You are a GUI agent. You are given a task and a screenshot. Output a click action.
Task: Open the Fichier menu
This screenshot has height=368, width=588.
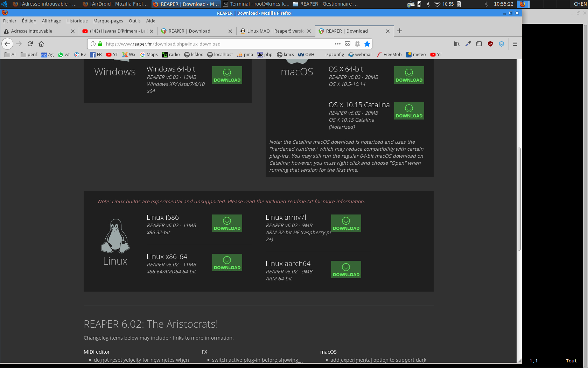click(10, 21)
